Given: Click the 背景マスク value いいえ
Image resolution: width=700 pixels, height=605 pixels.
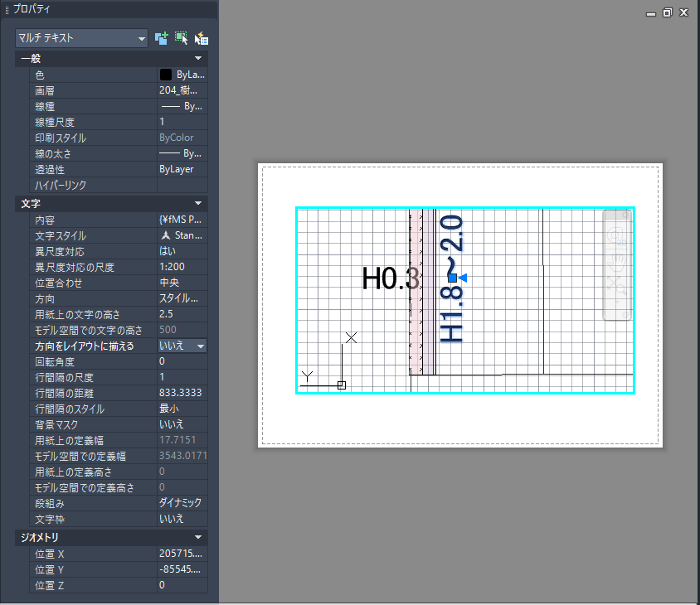Looking at the screenshot, I should (x=182, y=424).
